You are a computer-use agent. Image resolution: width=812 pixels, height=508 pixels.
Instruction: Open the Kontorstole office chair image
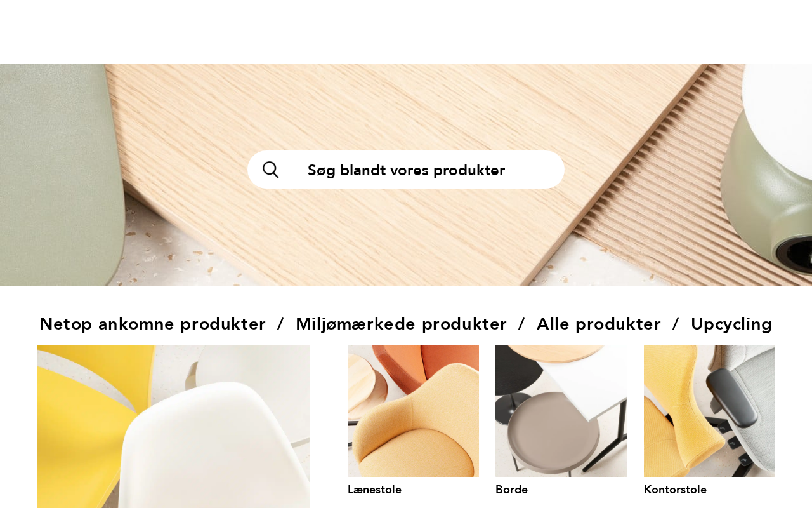[x=709, y=411]
